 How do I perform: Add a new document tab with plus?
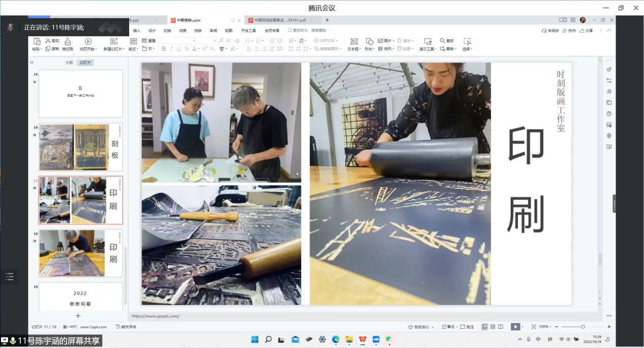coord(327,20)
